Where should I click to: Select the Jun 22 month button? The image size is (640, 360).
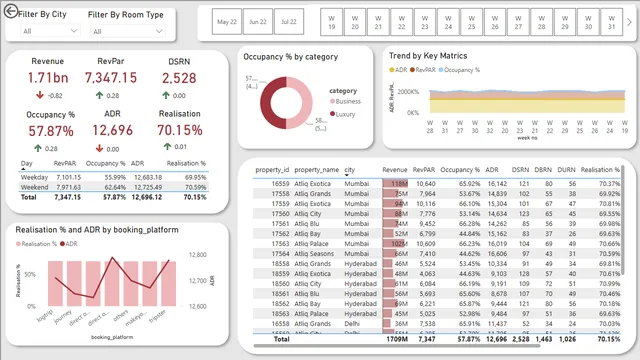[x=258, y=22]
